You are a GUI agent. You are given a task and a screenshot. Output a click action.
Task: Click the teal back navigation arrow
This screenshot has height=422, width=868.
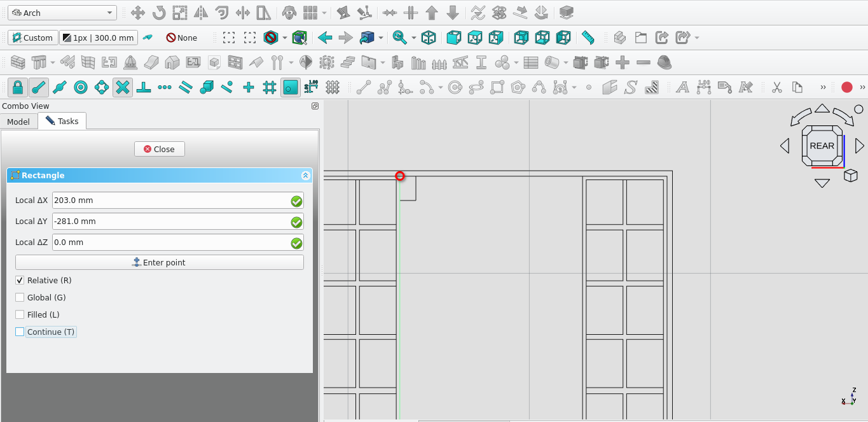(325, 38)
